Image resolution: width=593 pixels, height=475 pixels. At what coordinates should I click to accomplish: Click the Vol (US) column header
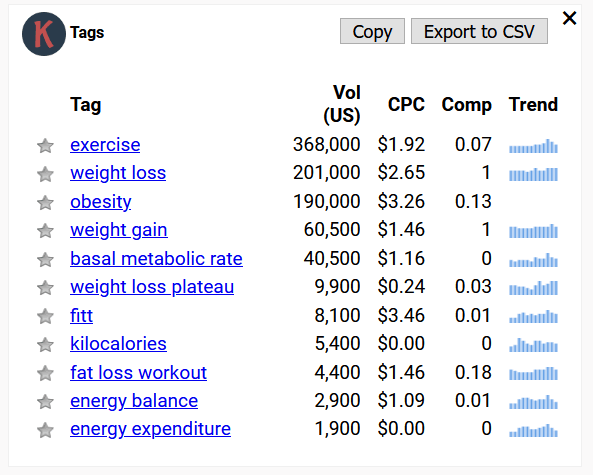coord(342,104)
